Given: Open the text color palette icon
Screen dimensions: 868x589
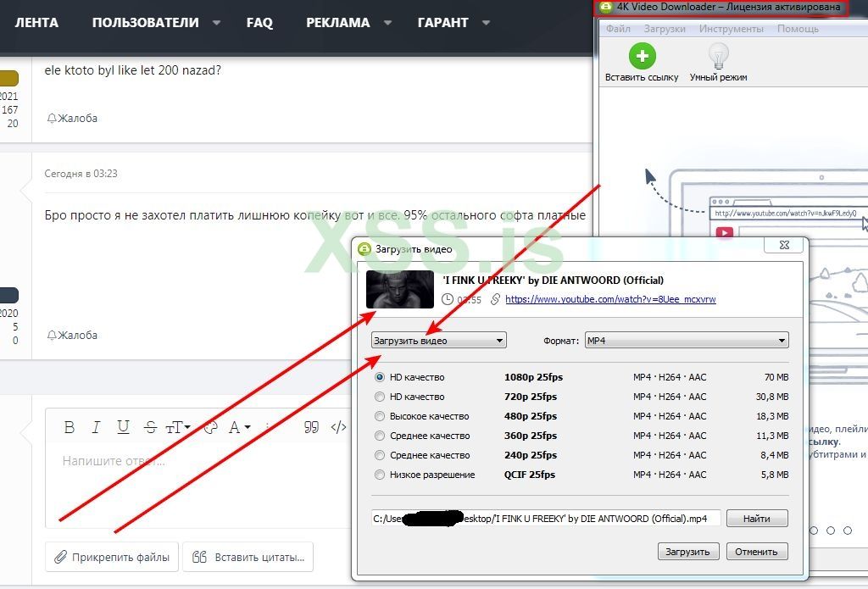Looking at the screenshot, I should point(210,427).
